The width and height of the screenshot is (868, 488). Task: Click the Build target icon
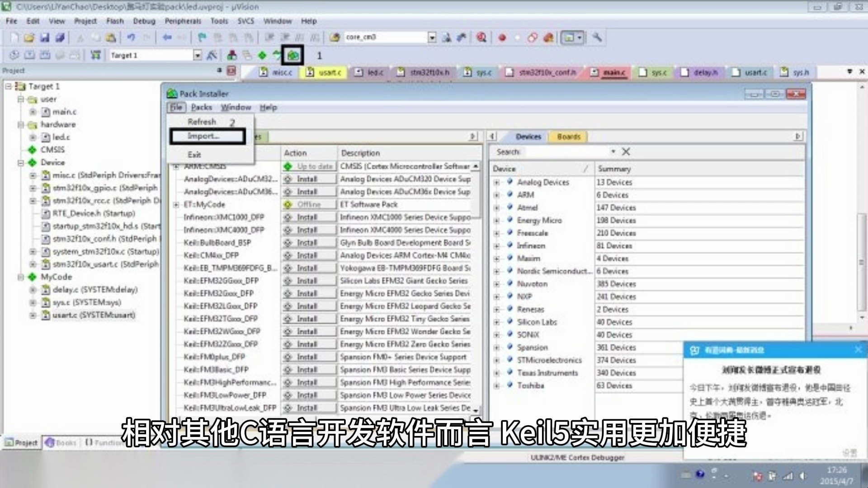pos(29,55)
